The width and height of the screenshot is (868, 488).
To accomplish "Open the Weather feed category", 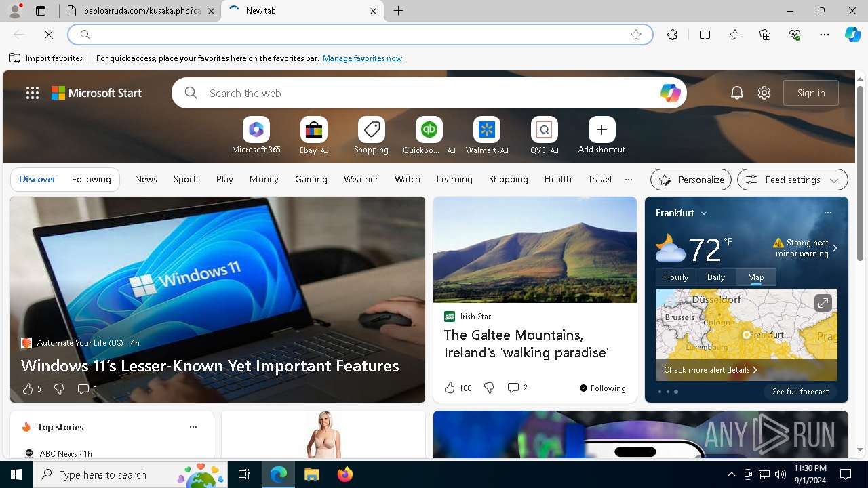I will pyautogui.click(x=361, y=179).
